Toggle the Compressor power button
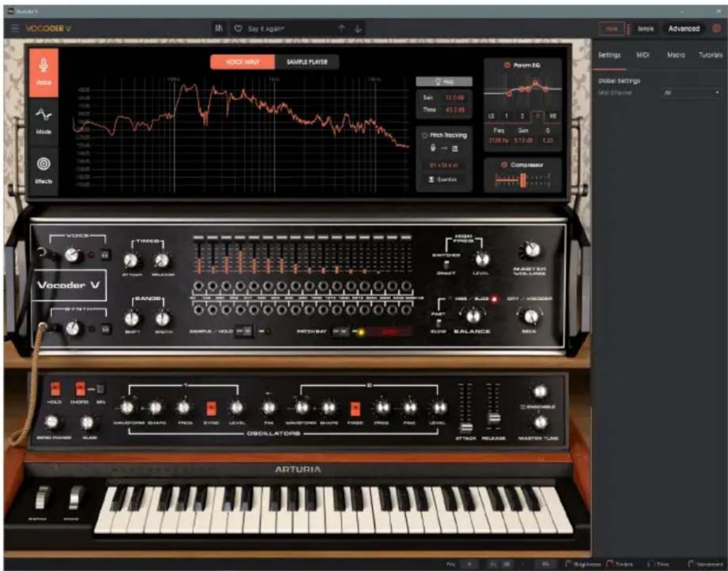Screen dimensions: 728x571 pyautogui.click(x=503, y=164)
